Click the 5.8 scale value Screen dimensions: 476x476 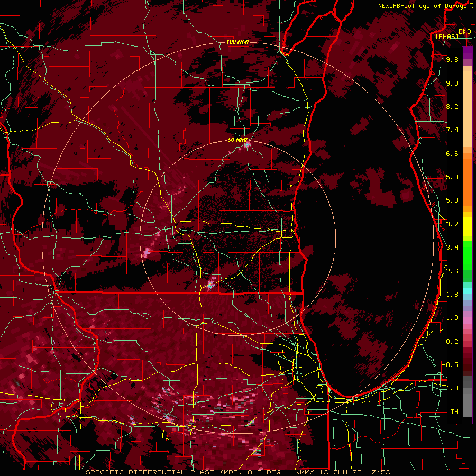pos(452,177)
